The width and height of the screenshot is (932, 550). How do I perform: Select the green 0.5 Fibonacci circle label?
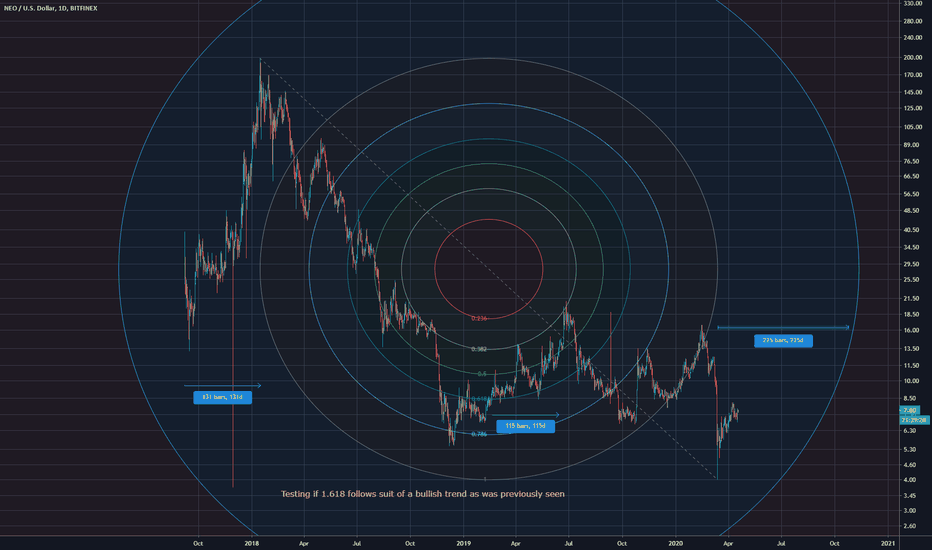[482, 374]
